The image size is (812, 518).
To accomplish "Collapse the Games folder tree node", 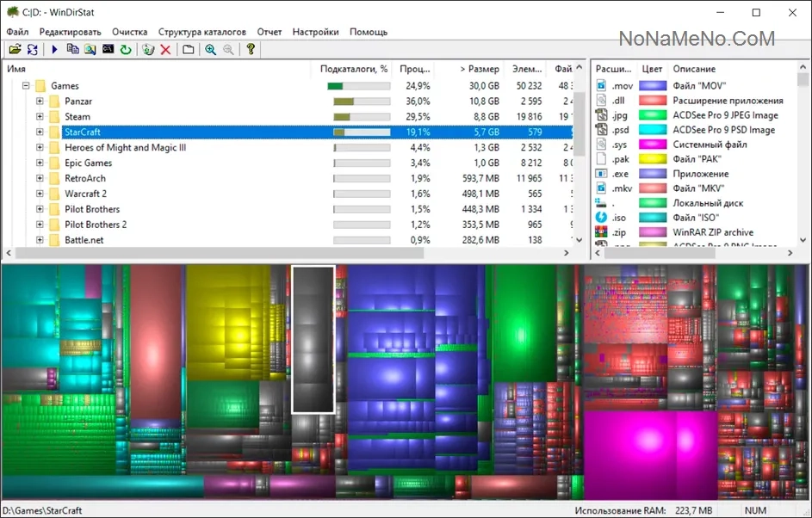I will pos(26,86).
